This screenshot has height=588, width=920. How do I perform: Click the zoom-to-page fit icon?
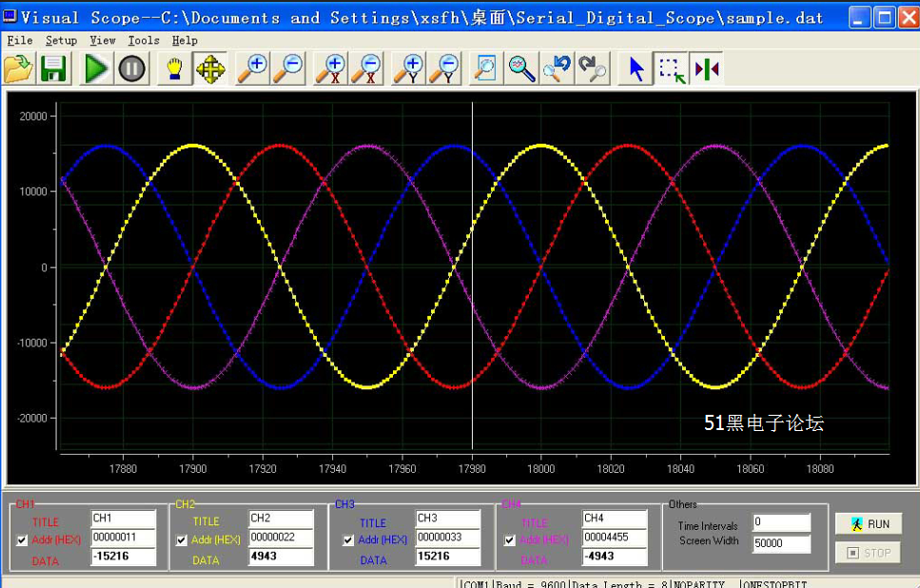[x=486, y=69]
